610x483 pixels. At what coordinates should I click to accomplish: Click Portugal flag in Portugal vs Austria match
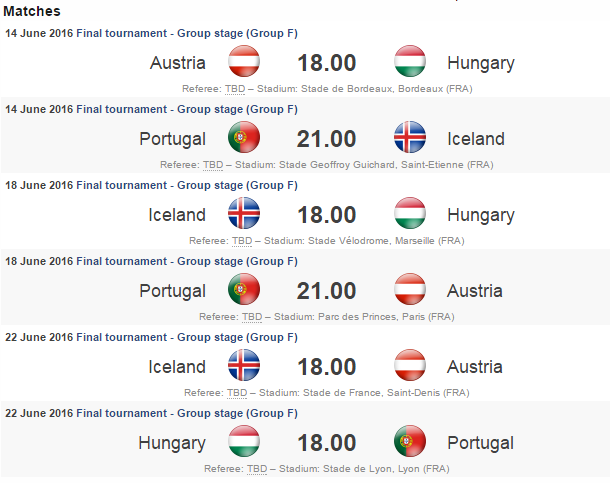pyautogui.click(x=244, y=290)
